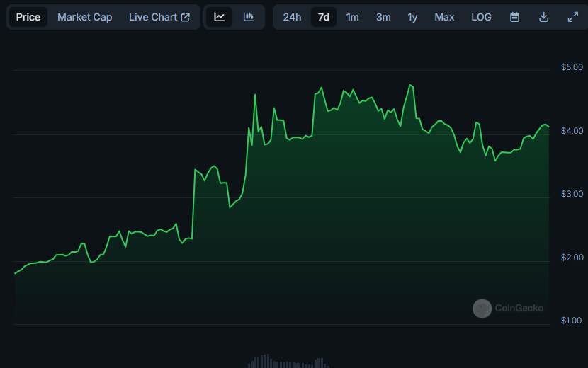Switch to the line chart view icon
Screen dimensions: 588x368
coord(220,17)
